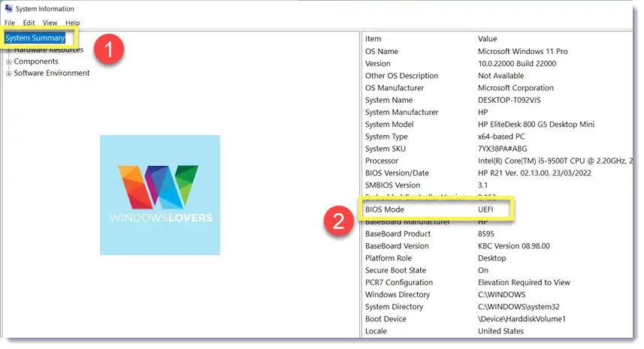Select the OS Name row
Screen dimensions: 644x349
498,51
